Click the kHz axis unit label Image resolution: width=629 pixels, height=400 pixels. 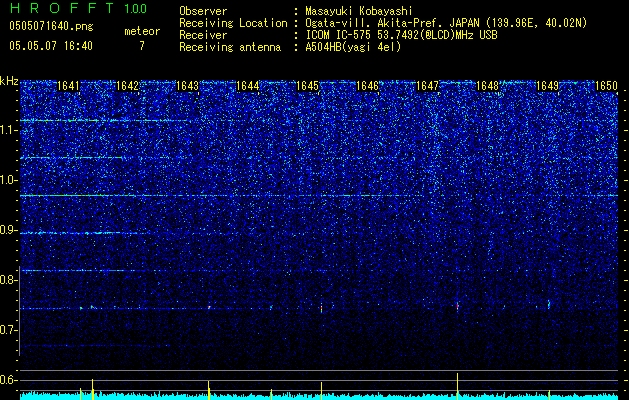point(9,81)
